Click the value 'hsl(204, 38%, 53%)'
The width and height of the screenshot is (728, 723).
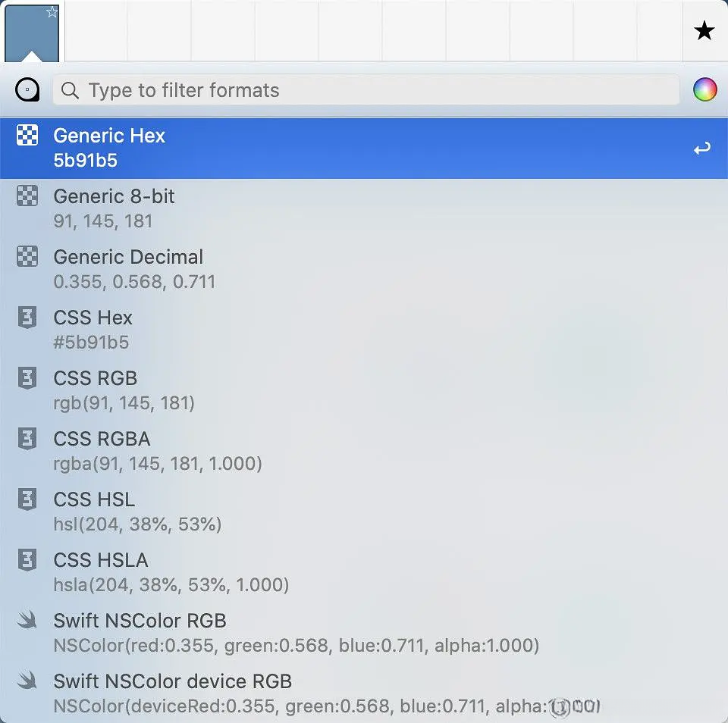point(137,524)
